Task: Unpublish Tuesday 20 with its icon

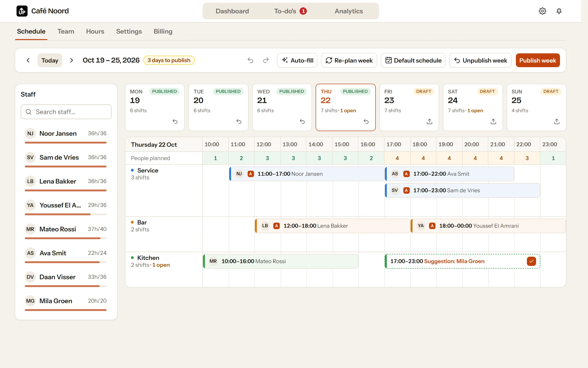Action: click(239, 121)
